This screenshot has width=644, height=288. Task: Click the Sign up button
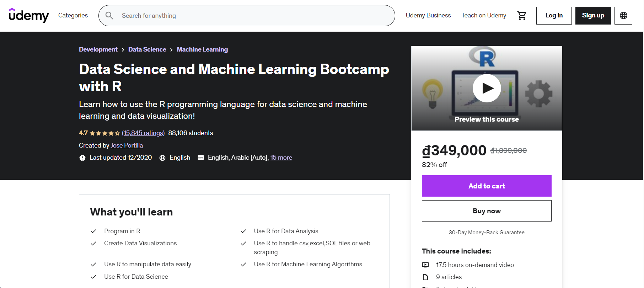[593, 16]
